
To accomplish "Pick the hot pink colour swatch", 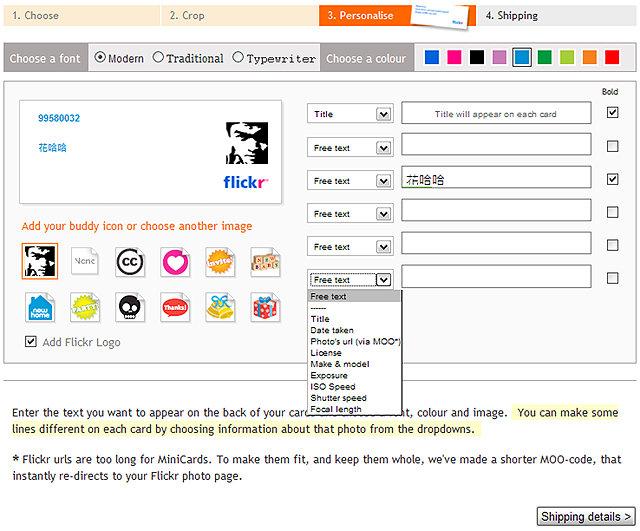I will [454, 57].
